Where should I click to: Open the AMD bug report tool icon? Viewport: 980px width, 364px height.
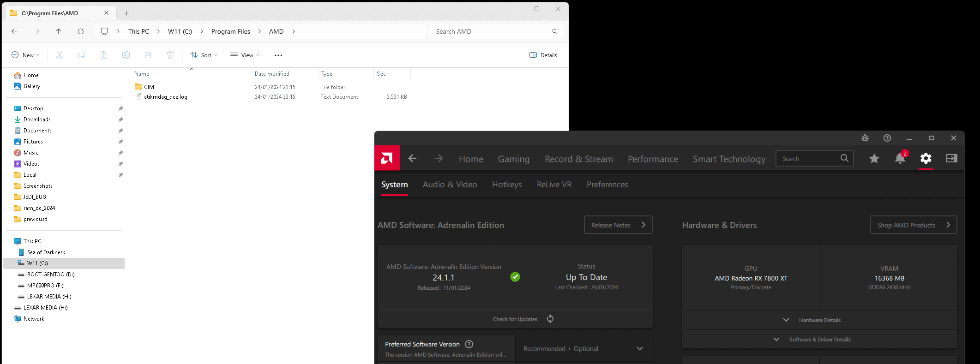click(865, 138)
